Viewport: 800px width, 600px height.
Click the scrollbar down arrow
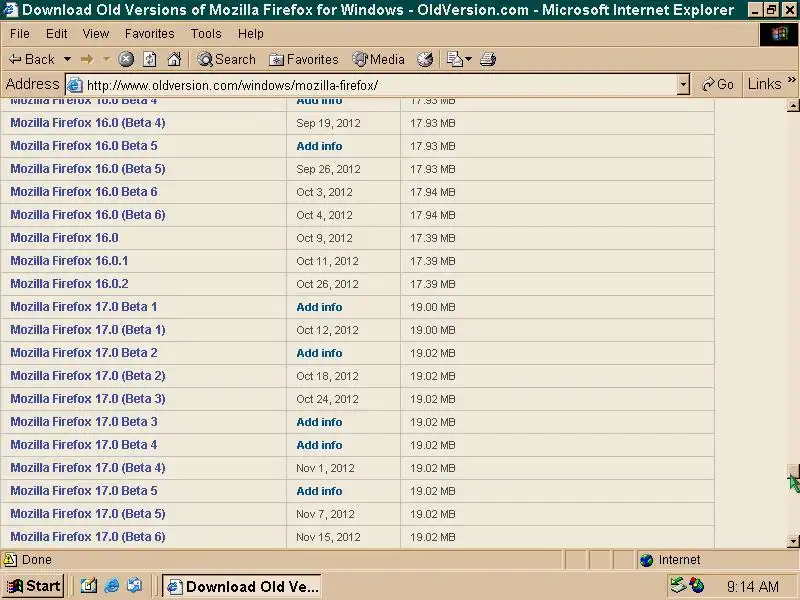[793, 541]
